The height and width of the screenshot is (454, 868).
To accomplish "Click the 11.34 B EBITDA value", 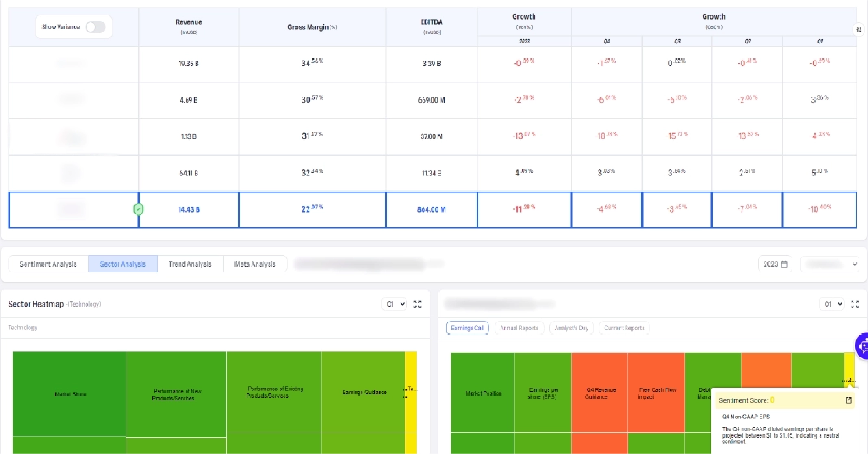I will click(432, 173).
